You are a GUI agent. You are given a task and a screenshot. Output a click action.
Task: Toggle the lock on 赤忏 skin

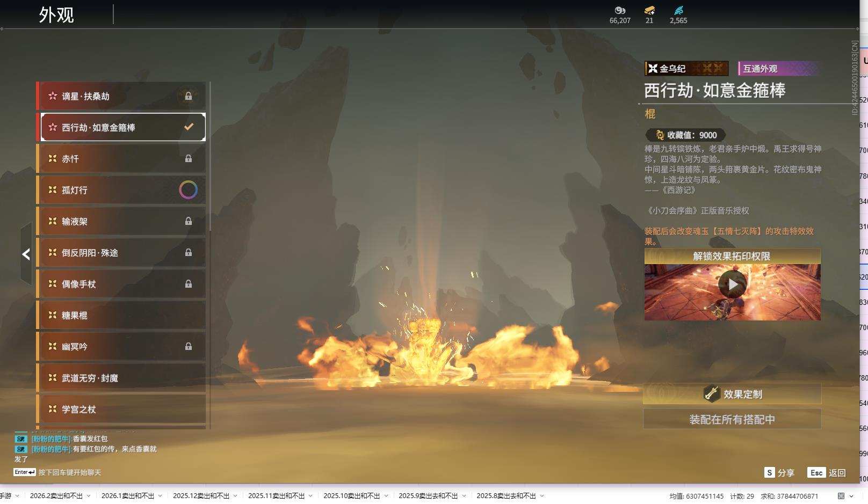point(189,159)
